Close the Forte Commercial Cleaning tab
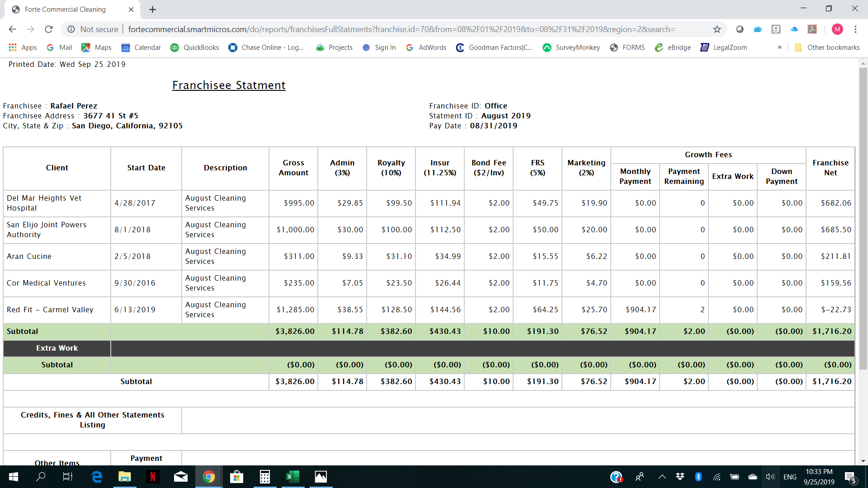Viewport: 868px width, 488px height. (131, 9)
